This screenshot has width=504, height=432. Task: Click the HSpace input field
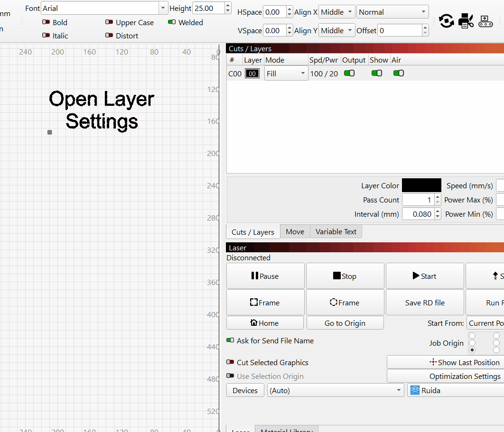pos(274,12)
